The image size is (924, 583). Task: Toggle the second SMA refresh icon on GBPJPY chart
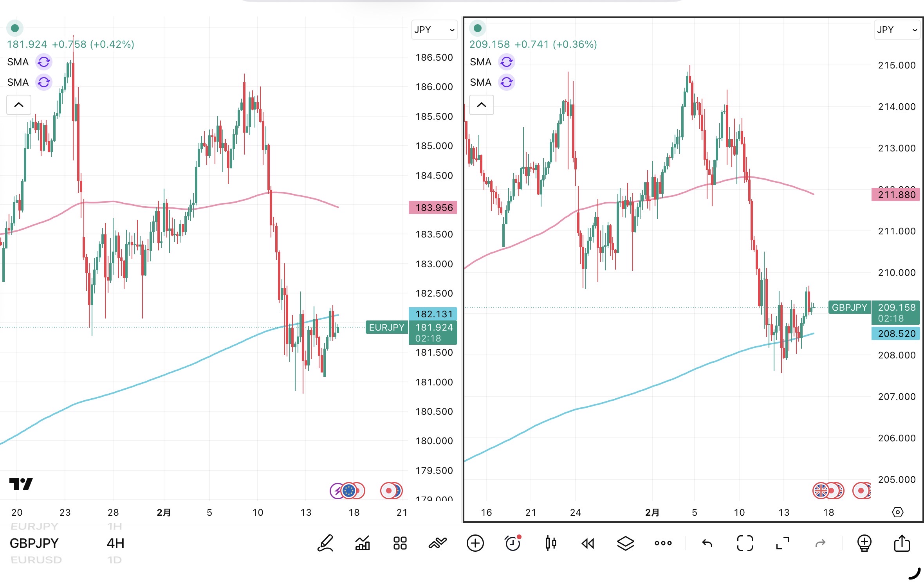[x=506, y=82]
